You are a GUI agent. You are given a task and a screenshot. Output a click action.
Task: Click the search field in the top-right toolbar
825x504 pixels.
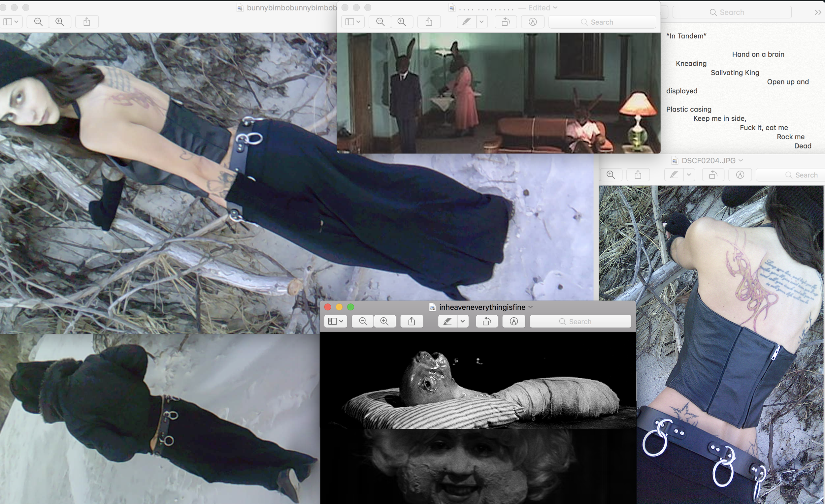pos(732,12)
